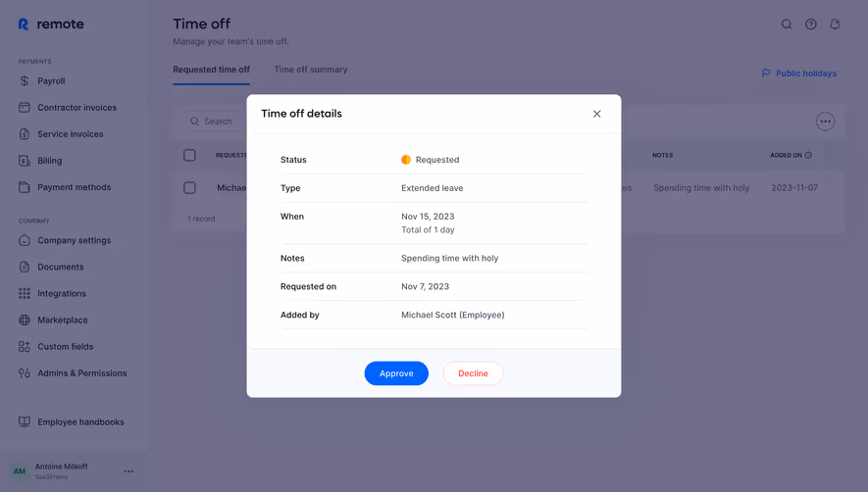
Task: Switch to Requested time off tab
Action: pyautogui.click(x=212, y=70)
